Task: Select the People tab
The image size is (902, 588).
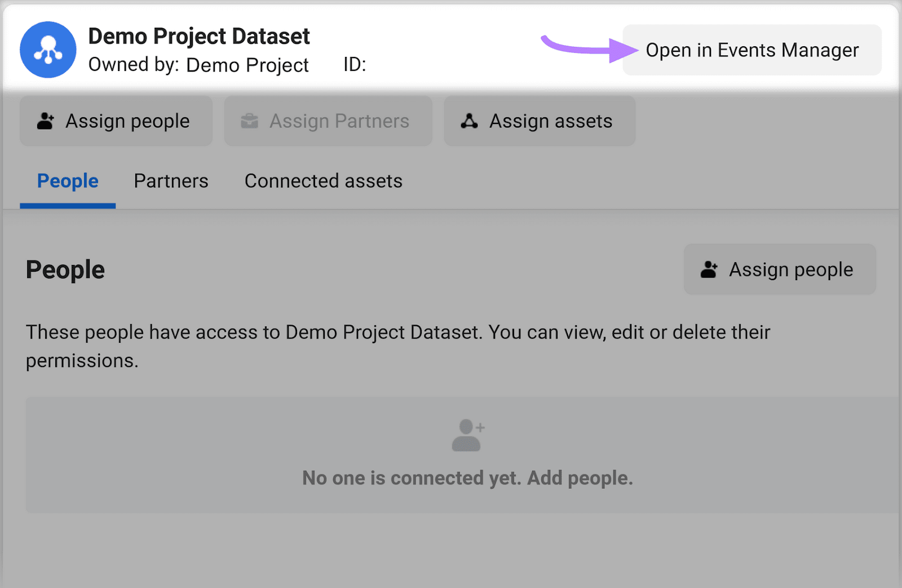Action: [67, 181]
